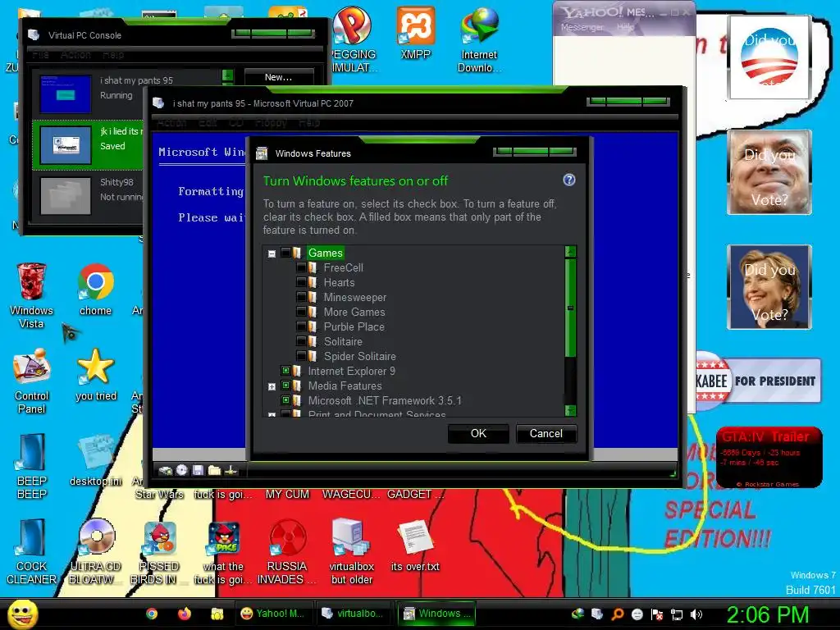840x630 pixels.
Task: Open the 'you tried' star icon
Action: click(x=95, y=375)
